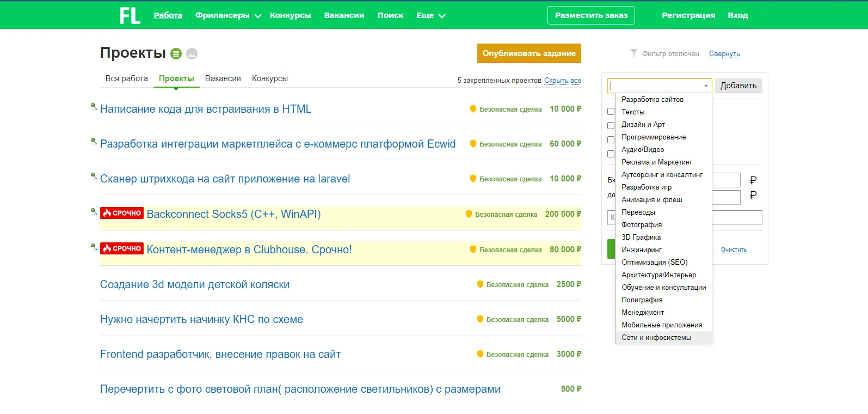Viewport: 868px width, 414px height.
Task: Click the filter funnel icon
Action: click(633, 53)
